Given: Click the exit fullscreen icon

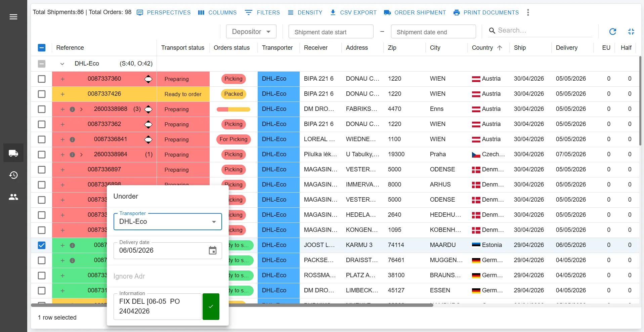Looking at the screenshot, I should point(631,32).
